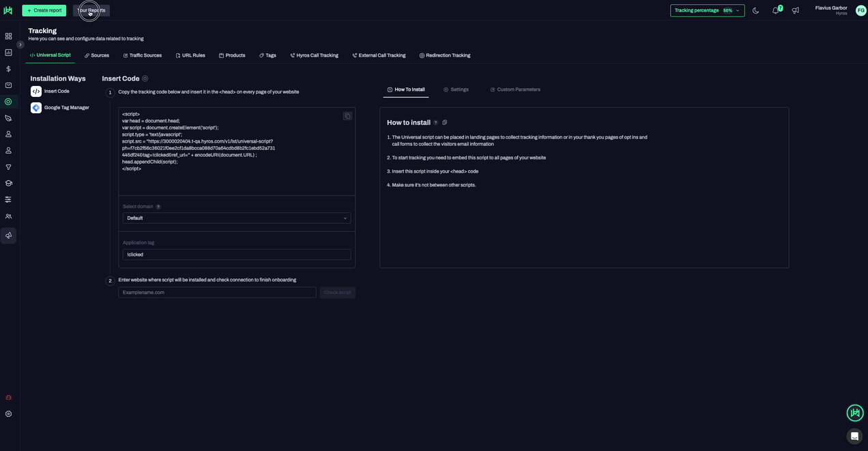The image size is (868, 451).
Task: Open the announcements megaphone in top bar
Action: click(796, 11)
